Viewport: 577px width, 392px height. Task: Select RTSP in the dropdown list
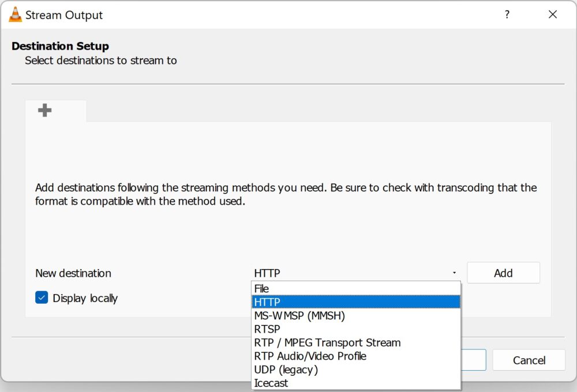point(267,329)
